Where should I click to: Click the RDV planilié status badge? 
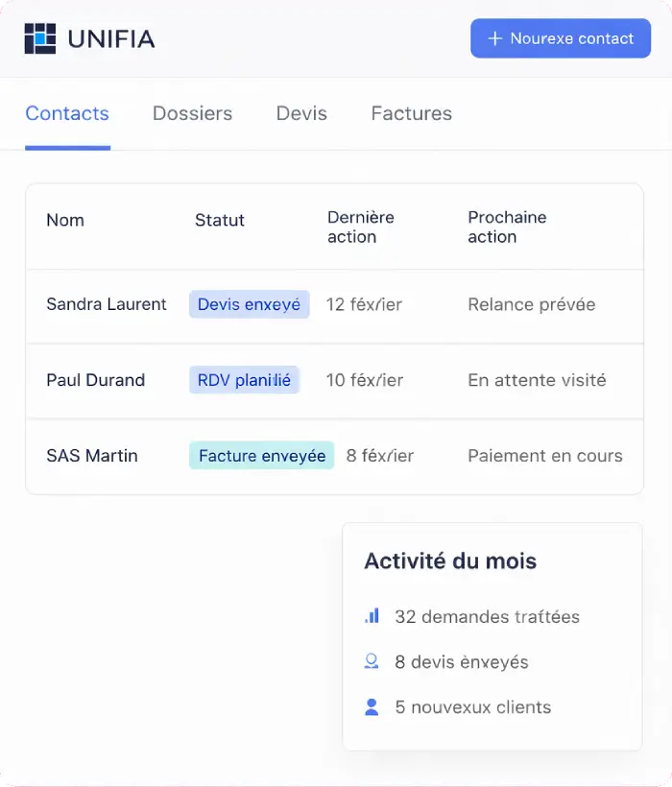pos(244,380)
